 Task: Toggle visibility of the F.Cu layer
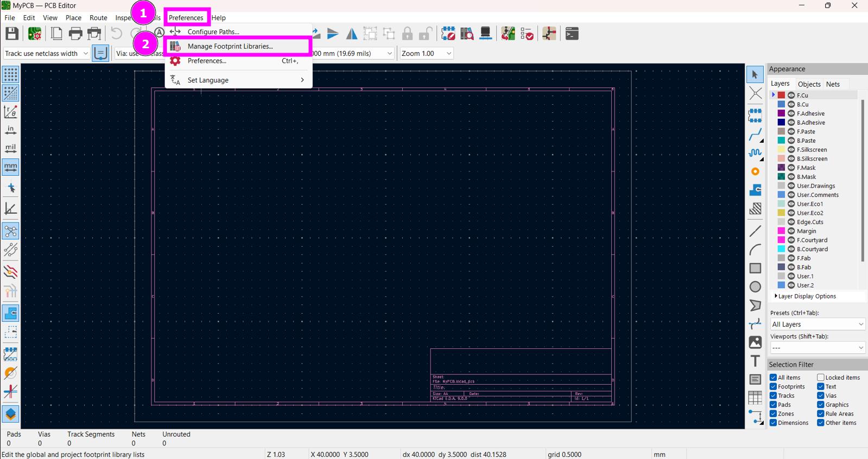tap(791, 95)
